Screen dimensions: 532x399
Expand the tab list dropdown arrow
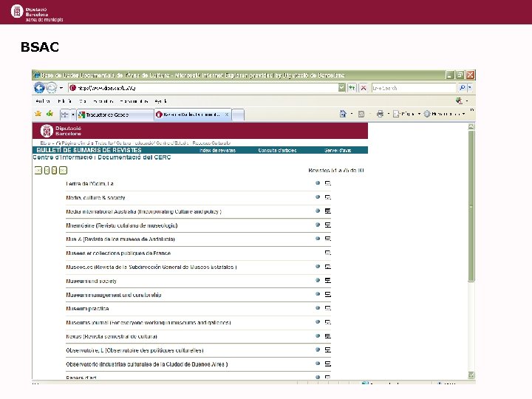tap(72, 115)
